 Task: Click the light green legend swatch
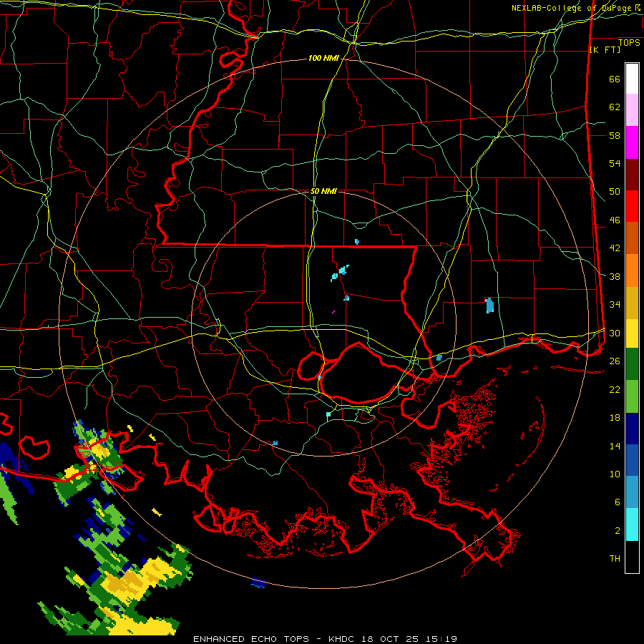632,396
